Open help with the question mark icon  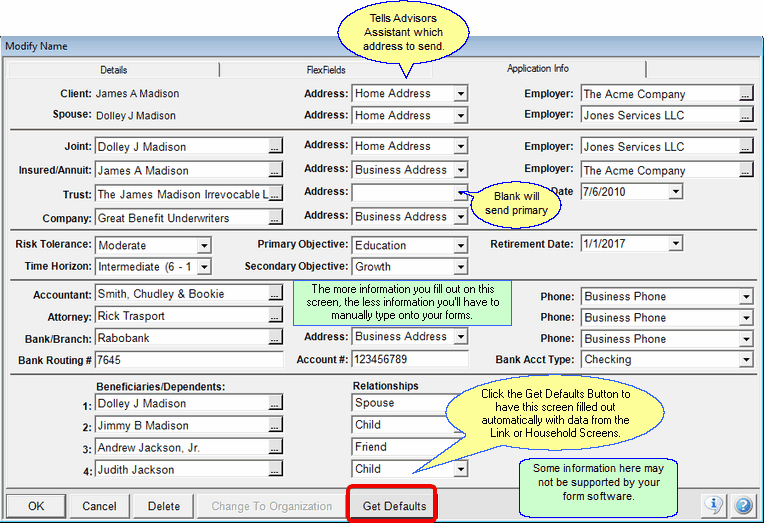[743, 506]
